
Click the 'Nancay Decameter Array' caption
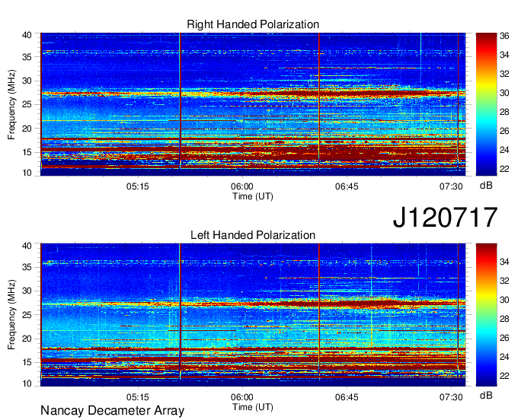112,411
